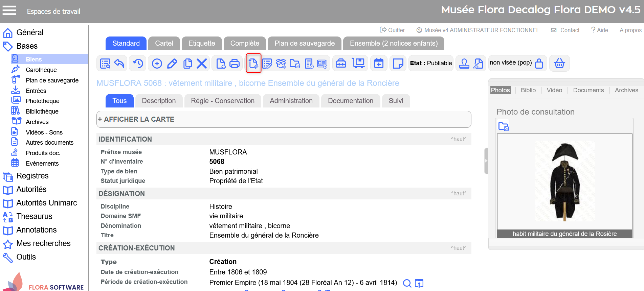Toggle the padlock next to non visée
This screenshot has height=291, width=644.
pyautogui.click(x=539, y=64)
